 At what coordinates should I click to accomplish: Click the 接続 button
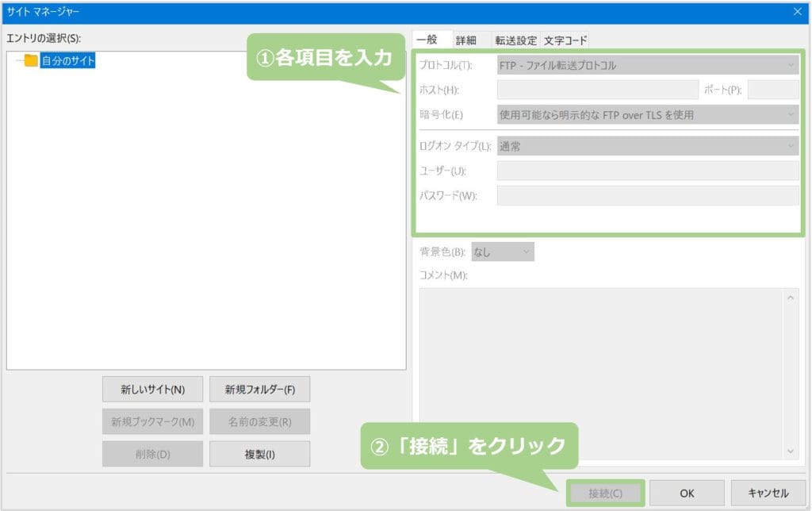[x=605, y=492]
